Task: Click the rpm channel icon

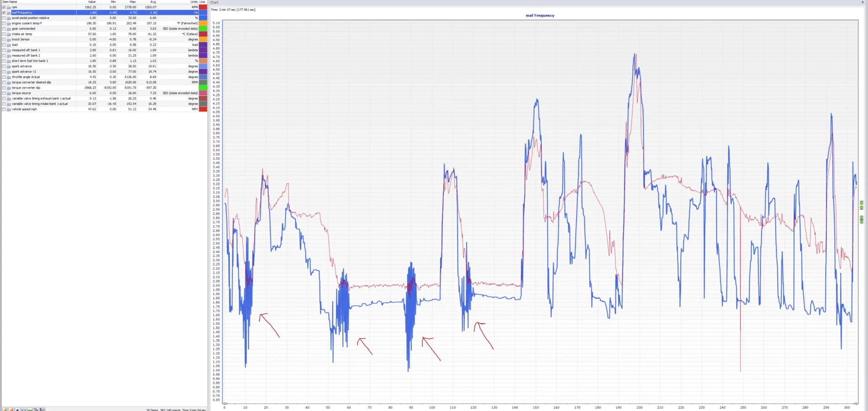Action: point(9,7)
